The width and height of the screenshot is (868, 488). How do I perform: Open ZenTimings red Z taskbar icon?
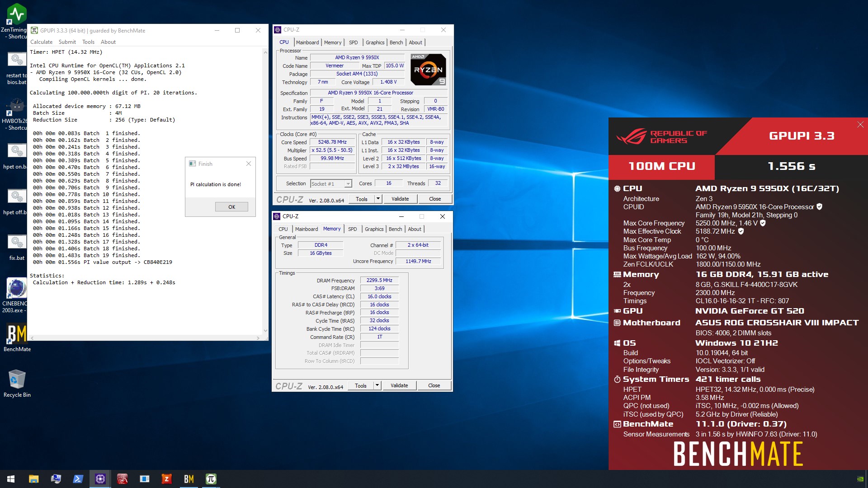click(166, 479)
